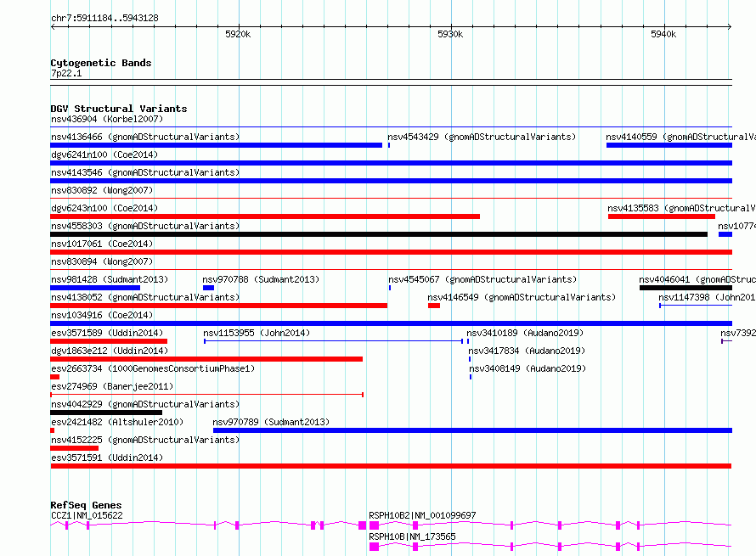Select the RSPH10B|NM_173565 gene label

pyautogui.click(x=412, y=536)
